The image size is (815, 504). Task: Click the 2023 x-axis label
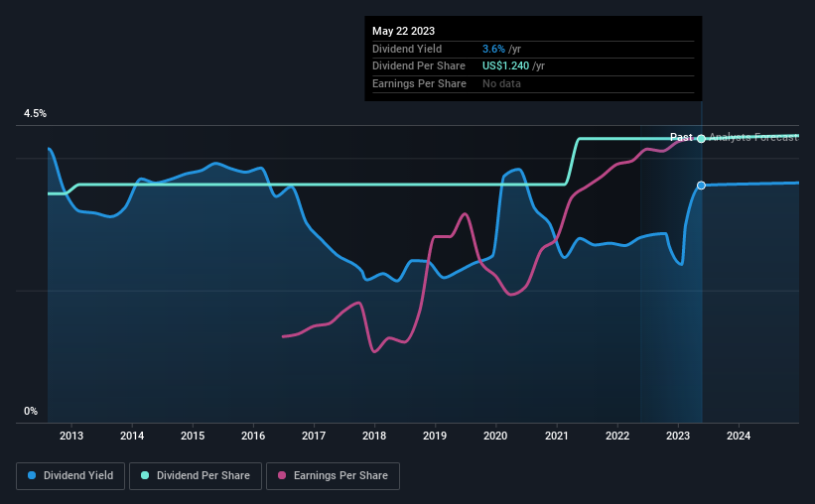pos(678,436)
